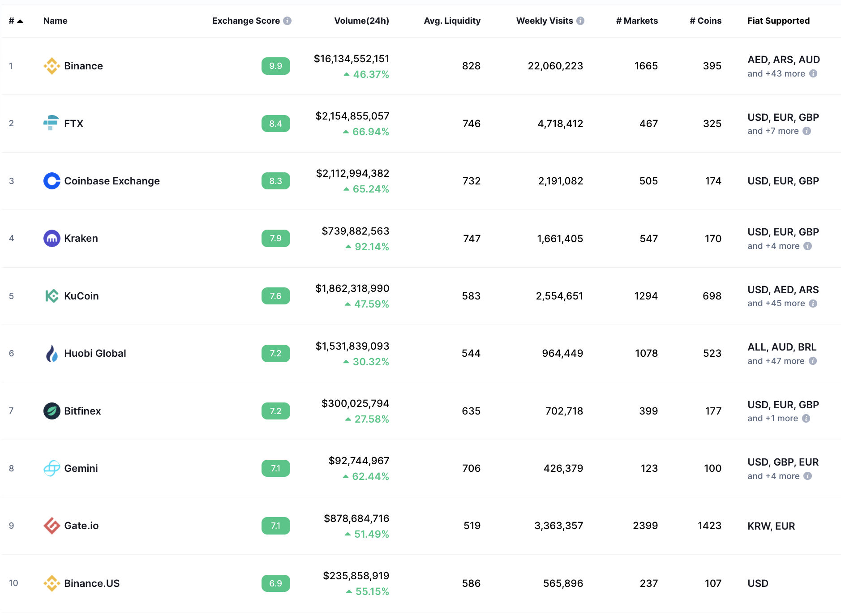
Task: Click the Binance logo icon
Action: tap(52, 66)
